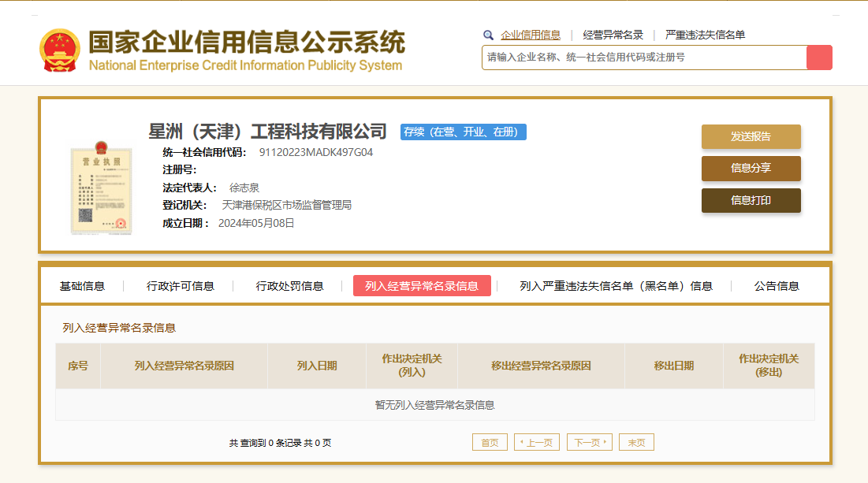The width and height of the screenshot is (868, 483).
Task: Switch to the 公告信息 tab
Action: 777,286
